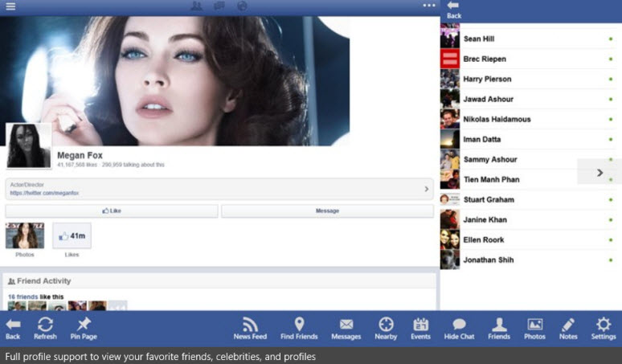The height and width of the screenshot is (364, 622).
Task: Open chat with Jawad Ashour
Action: (530, 99)
